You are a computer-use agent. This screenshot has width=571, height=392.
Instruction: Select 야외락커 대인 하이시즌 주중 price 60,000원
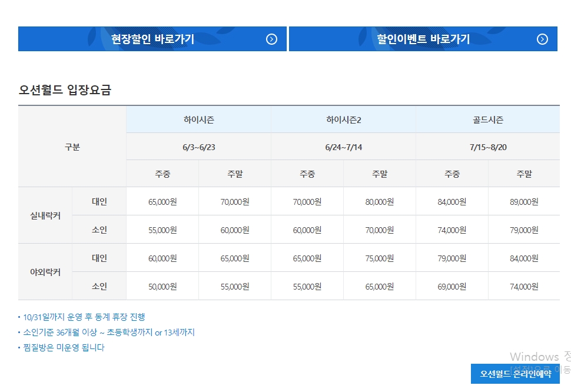(162, 258)
